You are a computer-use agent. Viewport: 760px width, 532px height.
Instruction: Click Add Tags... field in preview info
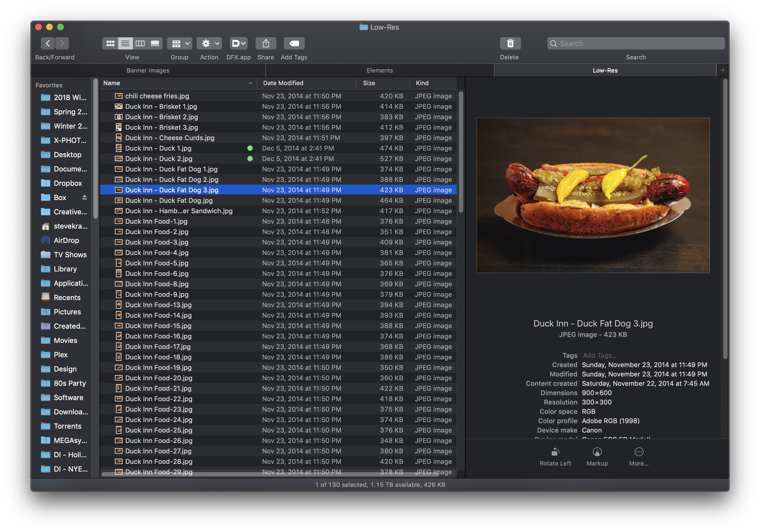pos(600,355)
